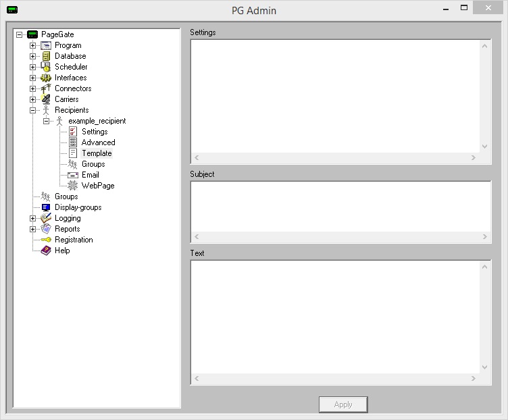Screen dimensions: 508x420
Task: Click Settings box scroll up arrow
Action: point(484,46)
